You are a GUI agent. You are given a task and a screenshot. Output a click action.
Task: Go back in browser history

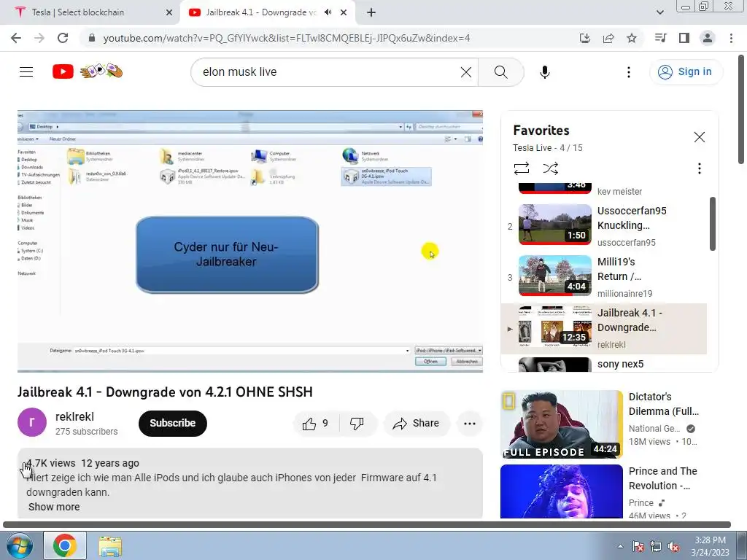point(16,38)
